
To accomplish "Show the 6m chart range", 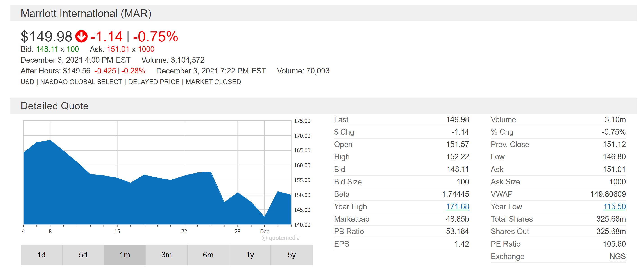I will 208,255.
